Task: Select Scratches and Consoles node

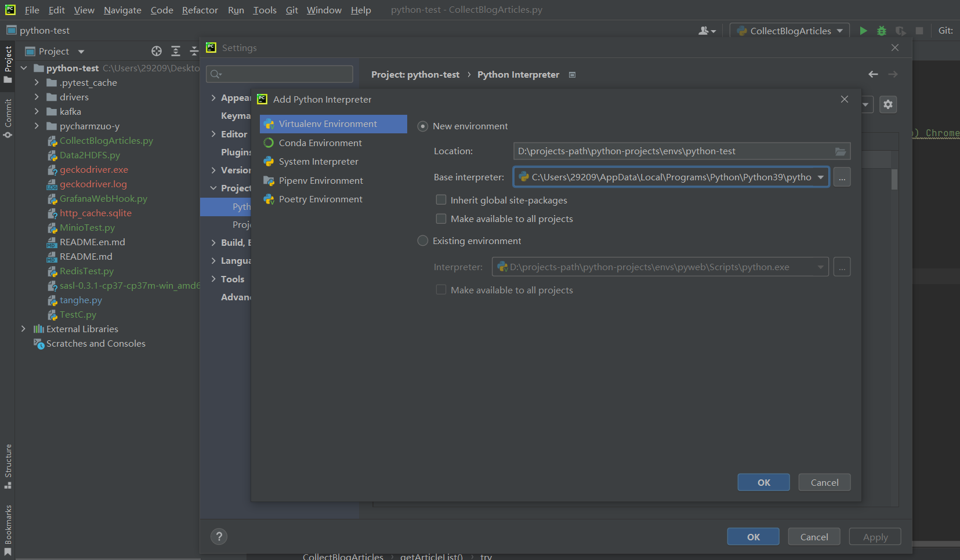Action: 96,343
